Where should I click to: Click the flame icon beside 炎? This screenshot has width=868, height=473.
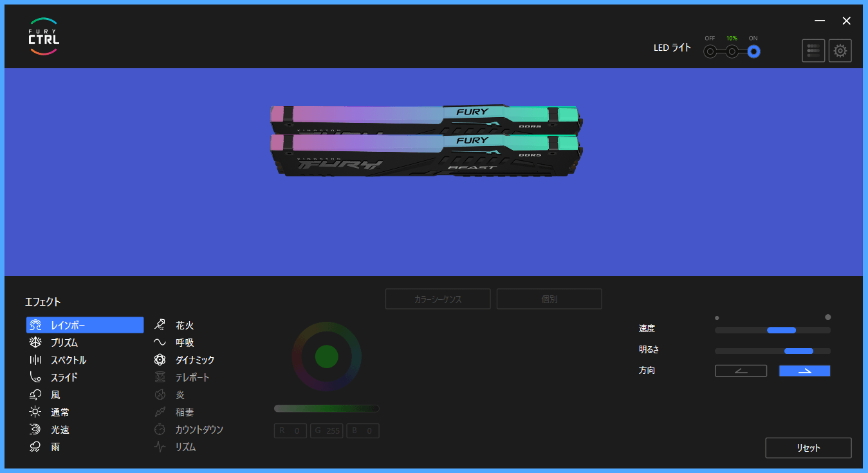click(160, 395)
